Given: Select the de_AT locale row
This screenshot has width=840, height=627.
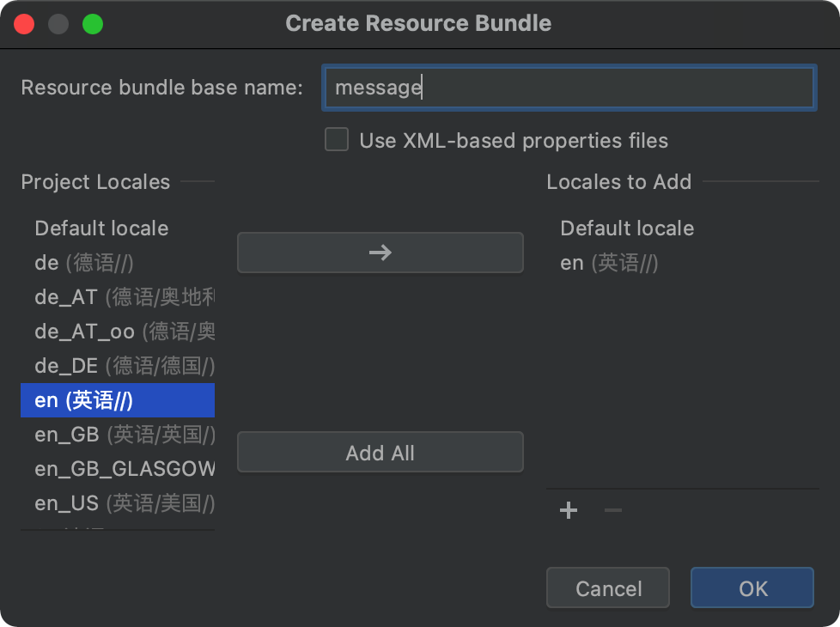Looking at the screenshot, I should (x=118, y=297).
